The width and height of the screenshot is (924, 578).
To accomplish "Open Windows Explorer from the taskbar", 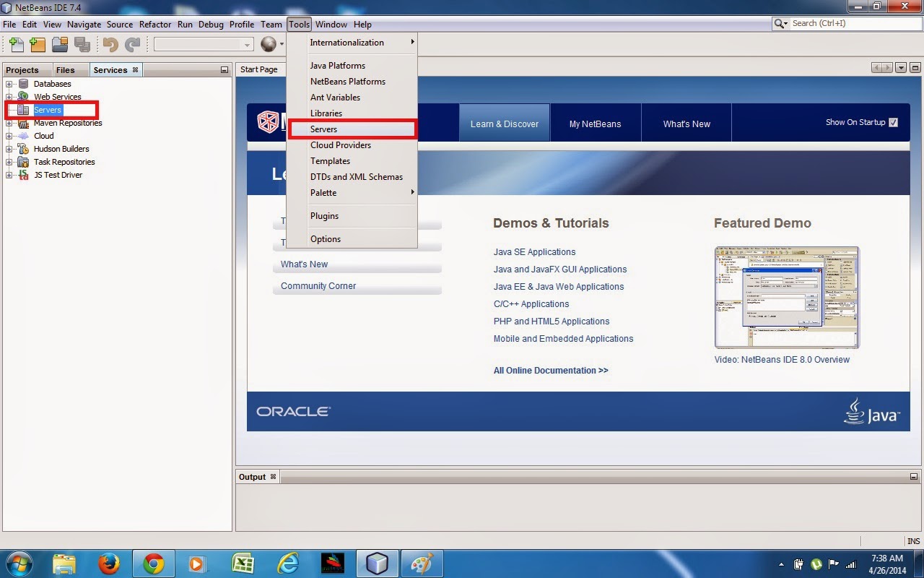I will pyautogui.click(x=64, y=564).
